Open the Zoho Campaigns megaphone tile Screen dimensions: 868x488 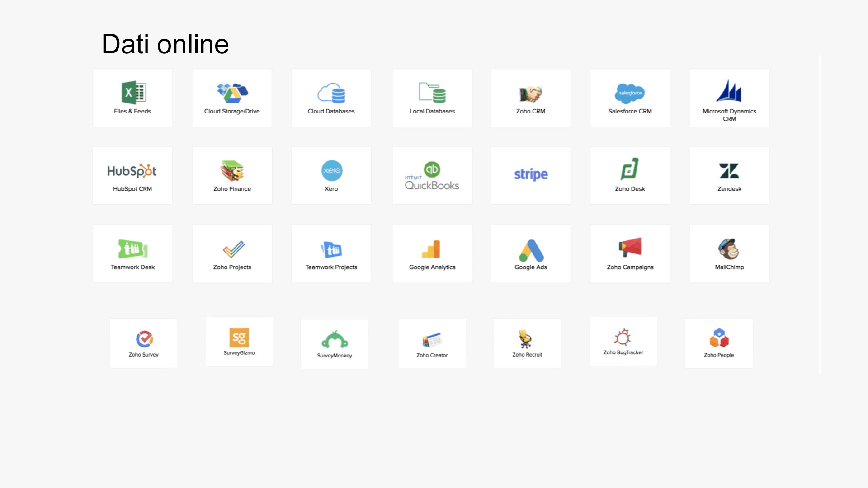630,254
